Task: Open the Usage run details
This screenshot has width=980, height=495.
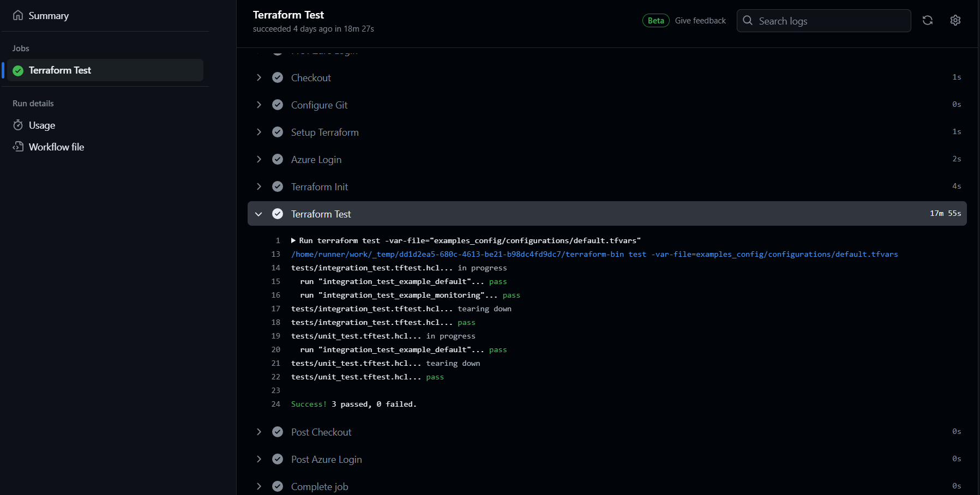Action: pos(105,125)
